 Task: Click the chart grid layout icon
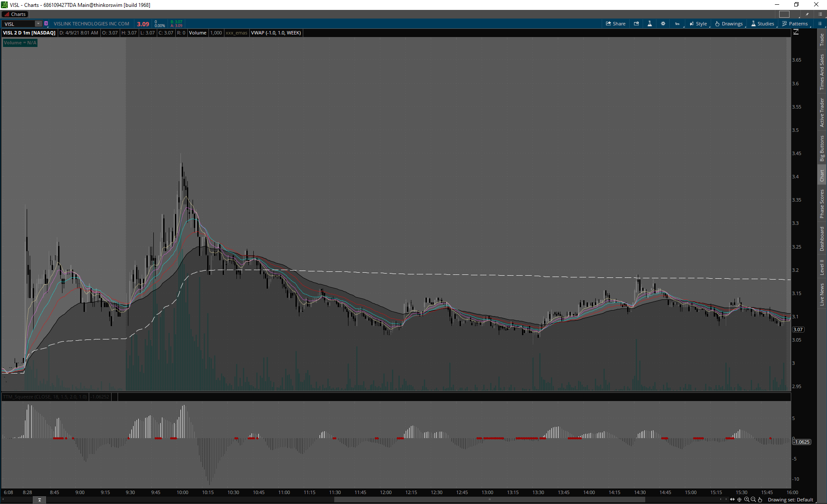pos(784,14)
